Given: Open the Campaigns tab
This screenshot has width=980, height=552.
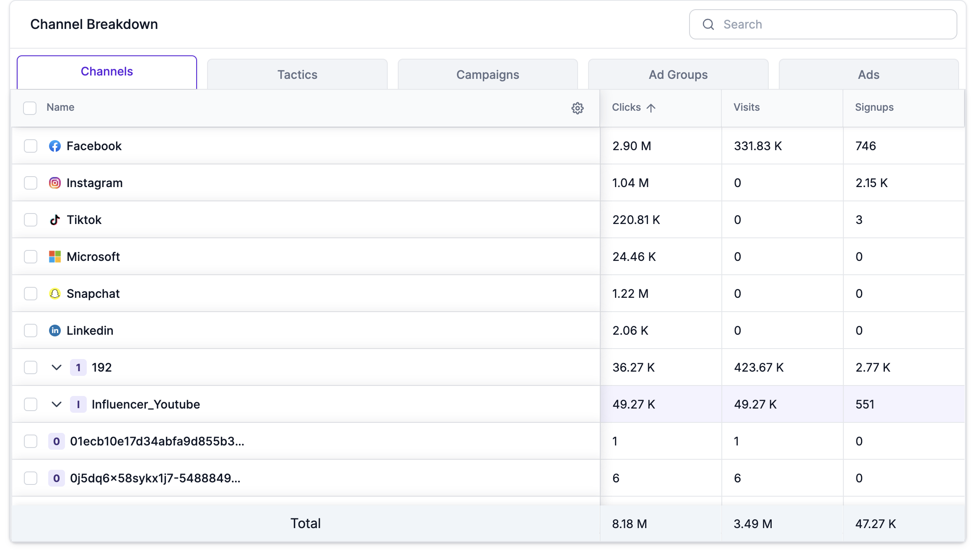Looking at the screenshot, I should point(487,75).
